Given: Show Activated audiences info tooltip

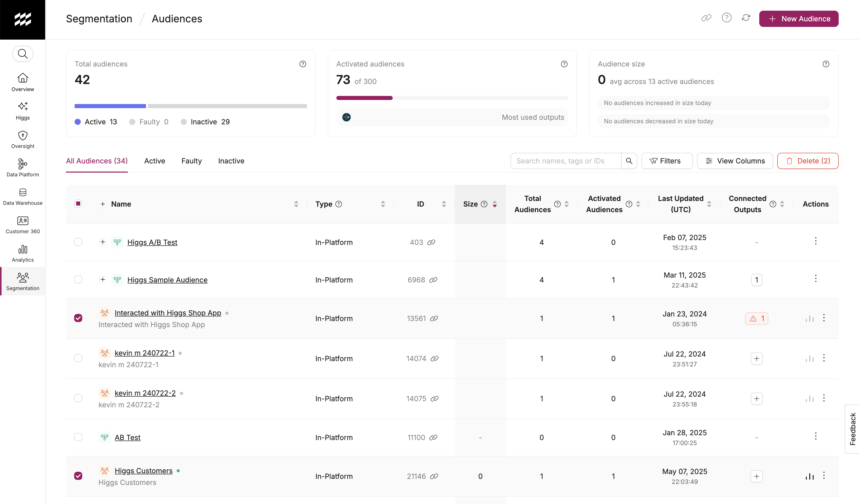Looking at the screenshot, I should 564,64.
